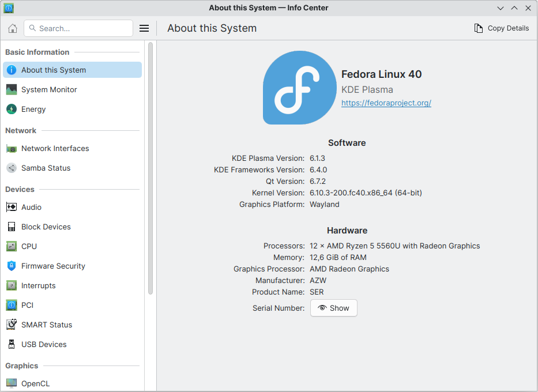The width and height of the screenshot is (538, 392).
Task: Select the Samba Status icon
Action: tap(12, 168)
